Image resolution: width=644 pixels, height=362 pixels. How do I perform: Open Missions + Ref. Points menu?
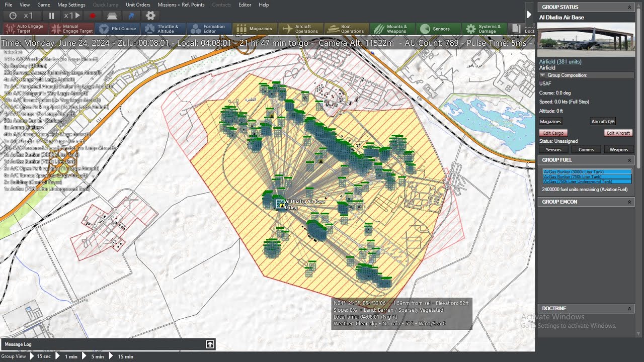point(181,5)
